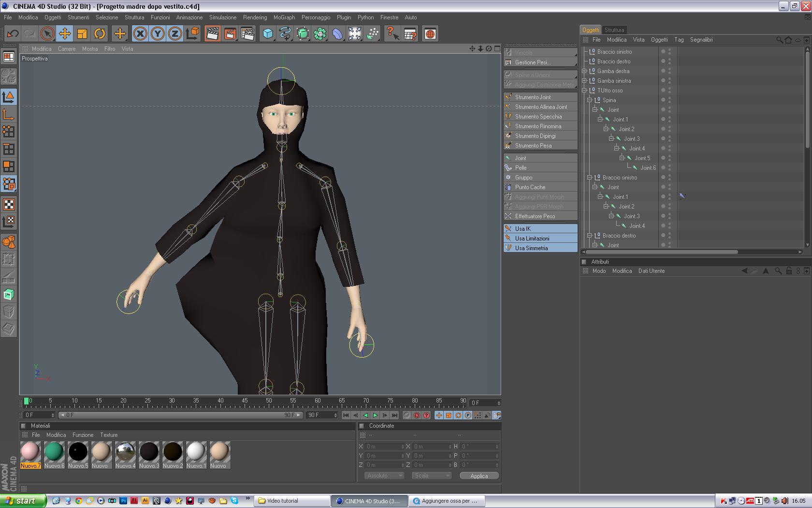This screenshot has height=508, width=812.
Task: Select the green Nuovo.6 material swatch
Action: (54, 452)
